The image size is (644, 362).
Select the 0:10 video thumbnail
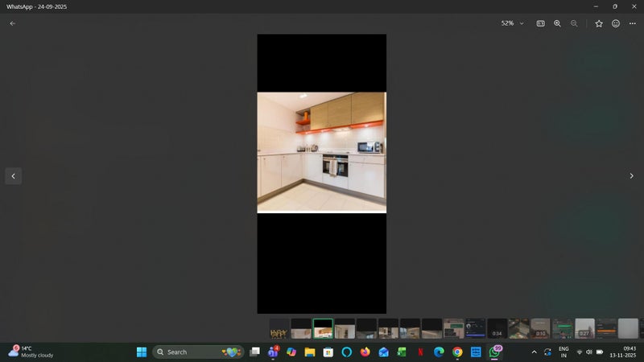[x=540, y=328]
